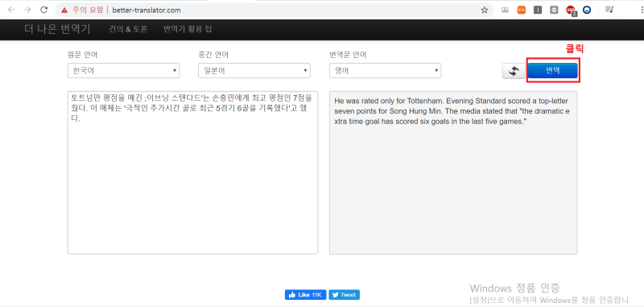This screenshot has height=307, width=644.
Task: Open the orange EX extension
Action: point(521,10)
